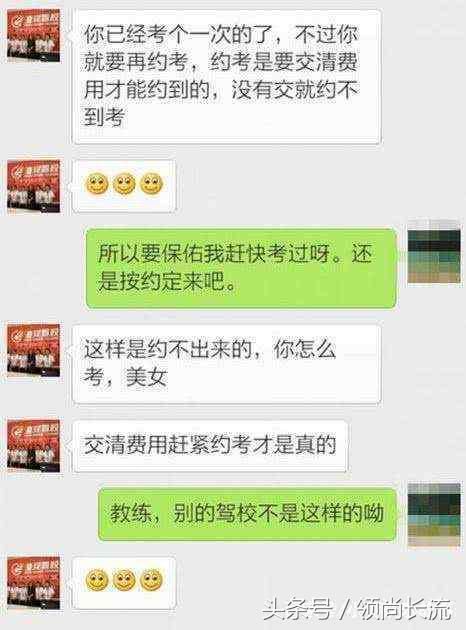
Task: Click the 头条号 / 领尚长流 watermark text
Action: click(x=357, y=610)
